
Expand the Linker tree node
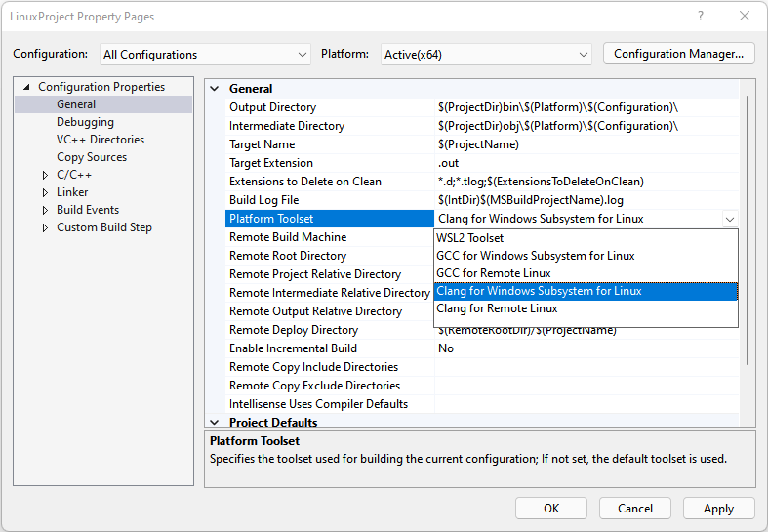45,192
